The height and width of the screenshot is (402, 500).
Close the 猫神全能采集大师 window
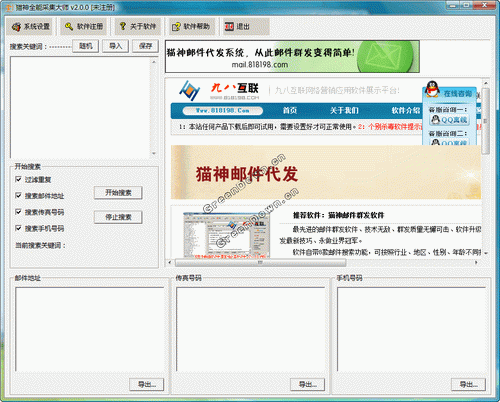pyautogui.click(x=484, y=5)
